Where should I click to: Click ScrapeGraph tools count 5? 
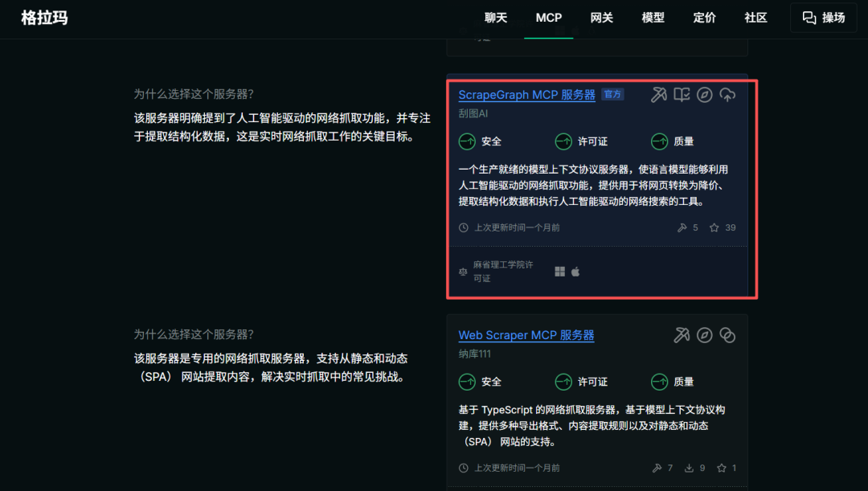point(695,227)
